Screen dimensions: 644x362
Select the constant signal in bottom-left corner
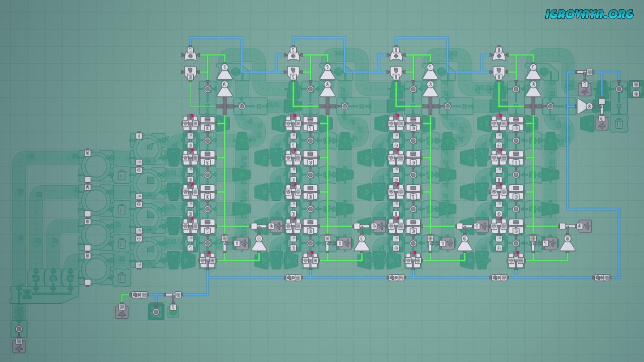coord(19,346)
